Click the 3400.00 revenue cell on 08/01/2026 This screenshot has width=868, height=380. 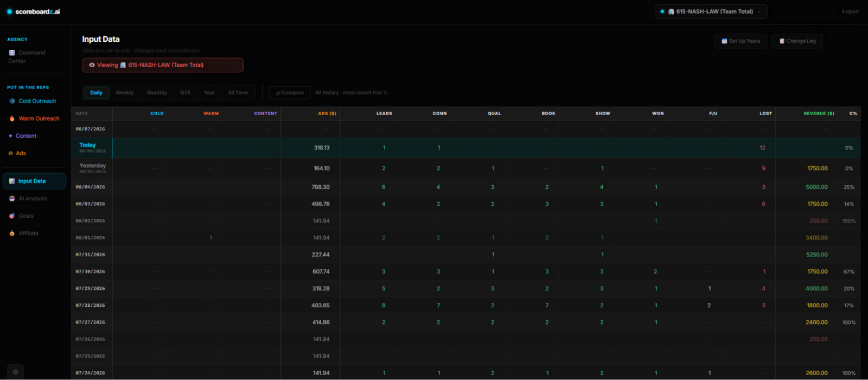(807, 238)
